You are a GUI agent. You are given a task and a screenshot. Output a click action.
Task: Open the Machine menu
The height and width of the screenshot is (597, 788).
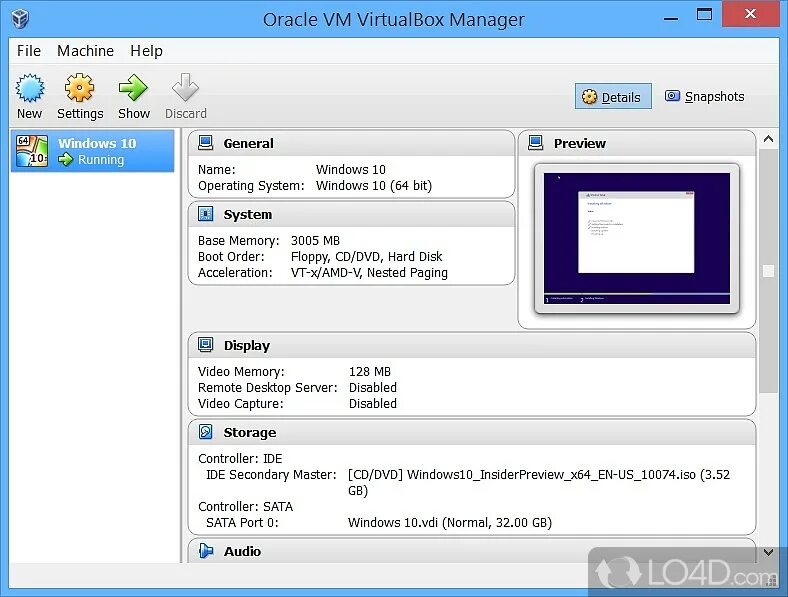85,51
